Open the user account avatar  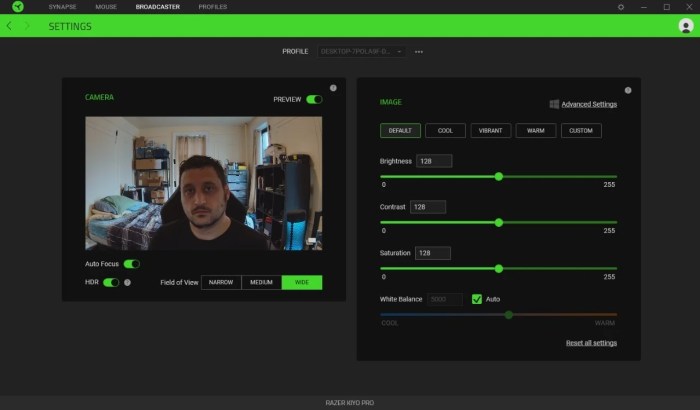point(686,26)
